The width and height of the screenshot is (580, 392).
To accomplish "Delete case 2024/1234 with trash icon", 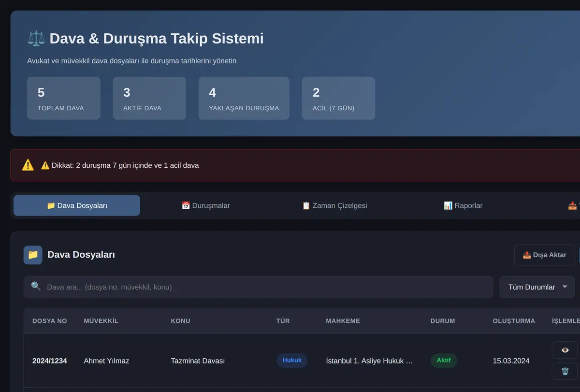I will point(565,371).
